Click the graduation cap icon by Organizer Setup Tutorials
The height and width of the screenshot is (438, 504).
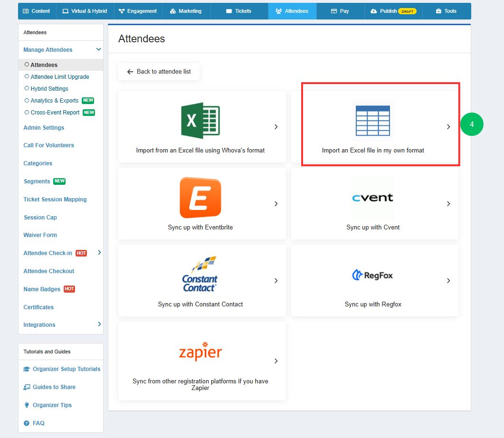(x=27, y=369)
